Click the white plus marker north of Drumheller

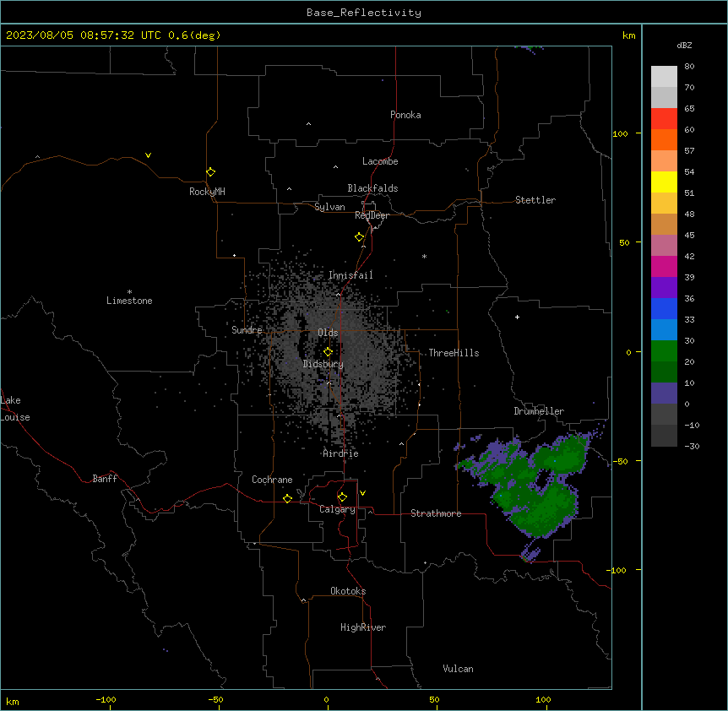click(517, 317)
